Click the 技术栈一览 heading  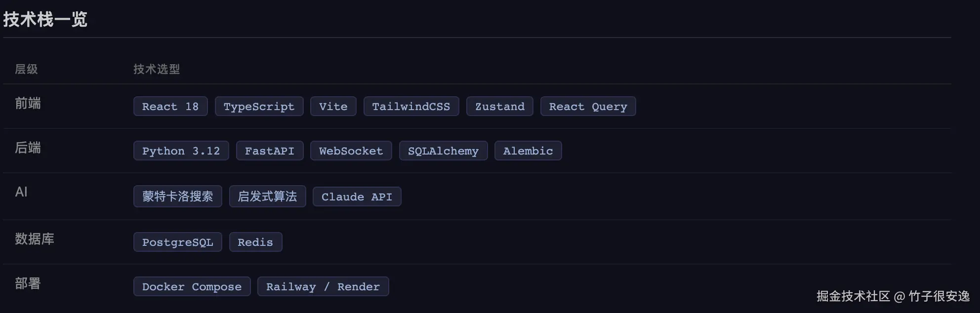tap(45, 20)
